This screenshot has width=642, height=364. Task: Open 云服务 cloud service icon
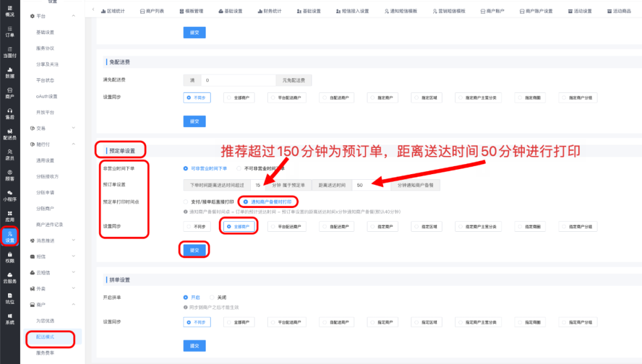(x=9, y=278)
